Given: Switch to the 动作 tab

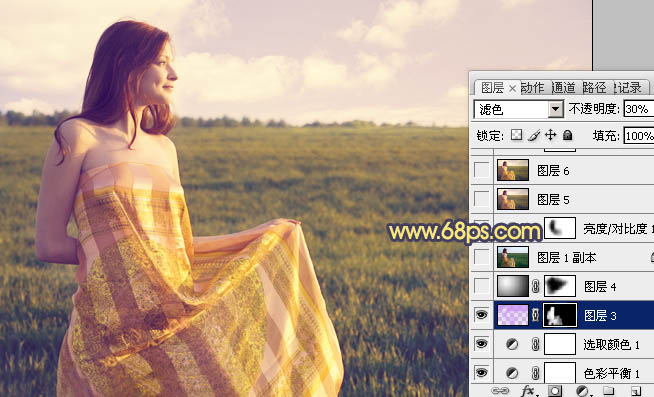Looking at the screenshot, I should 533,88.
